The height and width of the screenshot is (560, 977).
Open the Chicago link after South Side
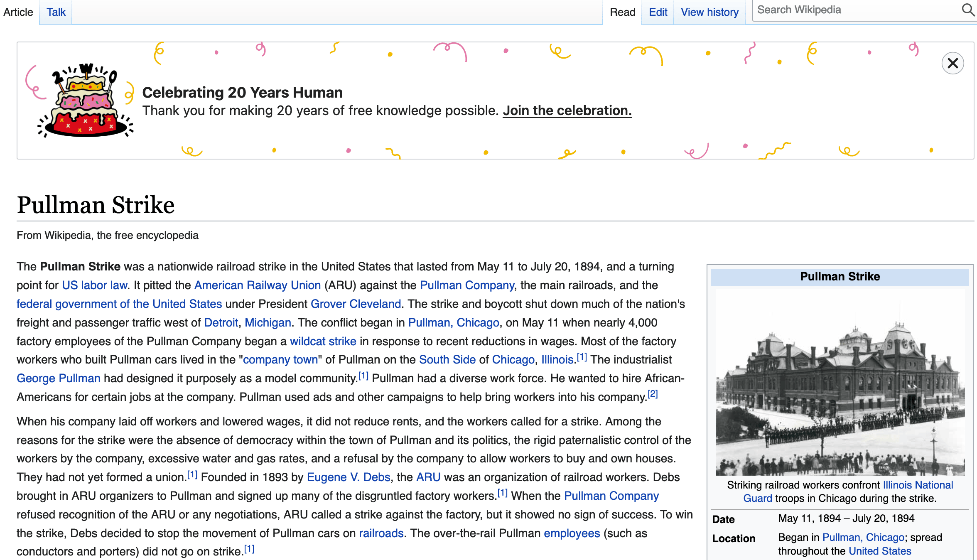(513, 360)
